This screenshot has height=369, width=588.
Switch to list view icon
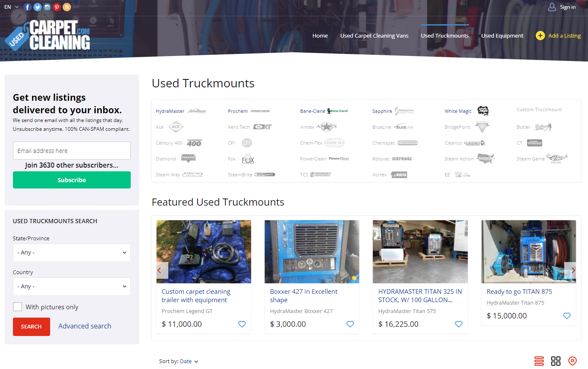point(539,361)
